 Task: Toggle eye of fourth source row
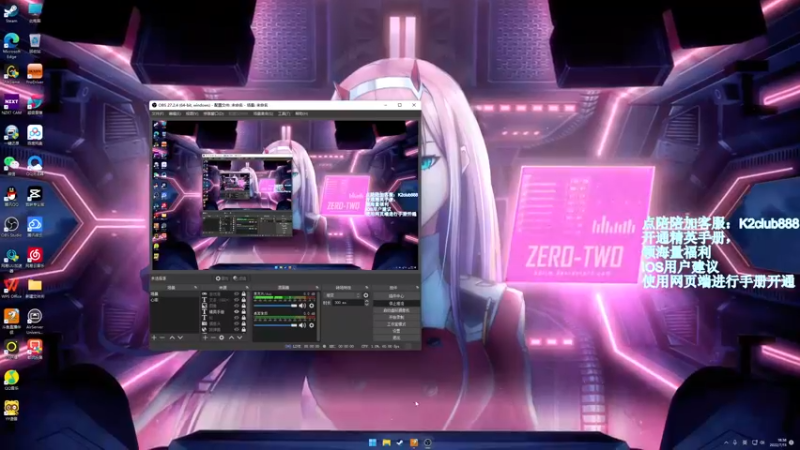click(x=236, y=312)
